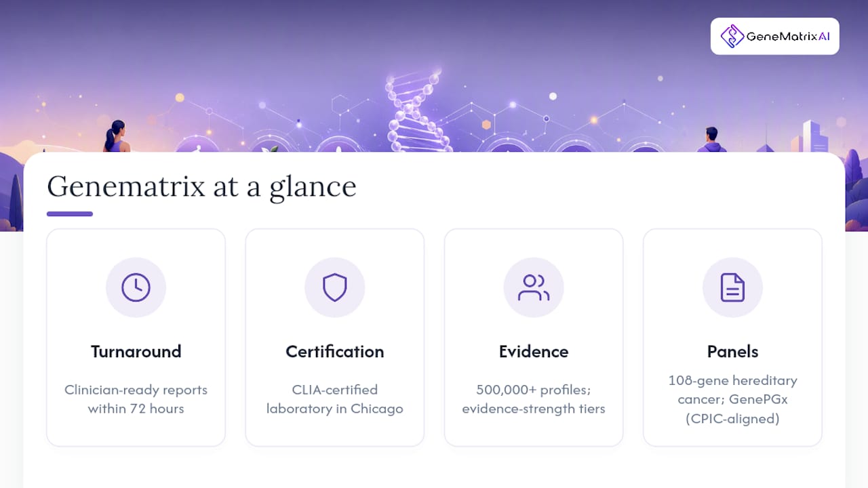Select the Evidence card heading
The height and width of the screenshot is (488, 868).
click(x=534, y=352)
